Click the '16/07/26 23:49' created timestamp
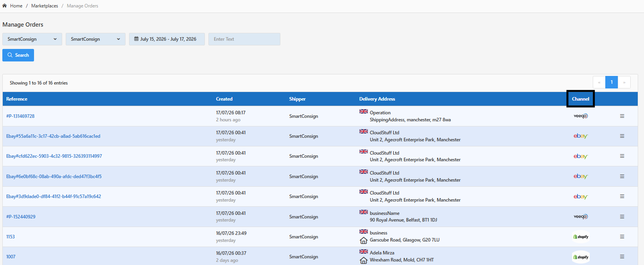Screen dimensions: 644x265 coord(231,233)
